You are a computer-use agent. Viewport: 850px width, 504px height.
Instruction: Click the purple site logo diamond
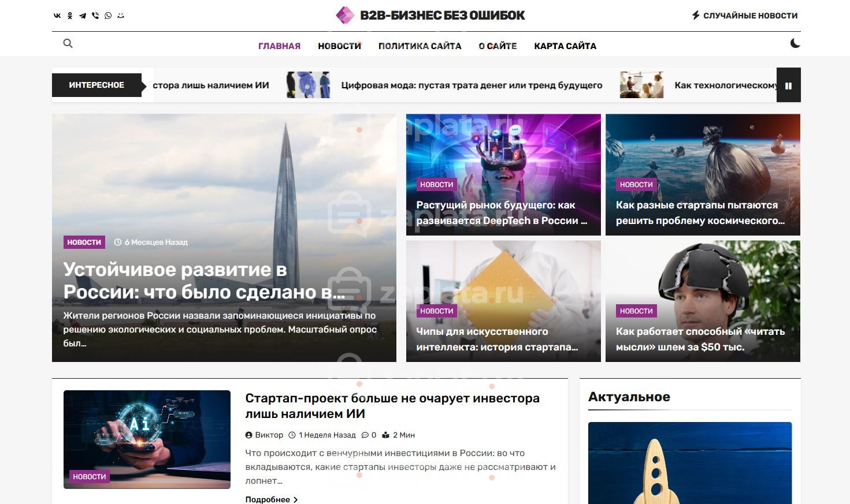pos(345,15)
